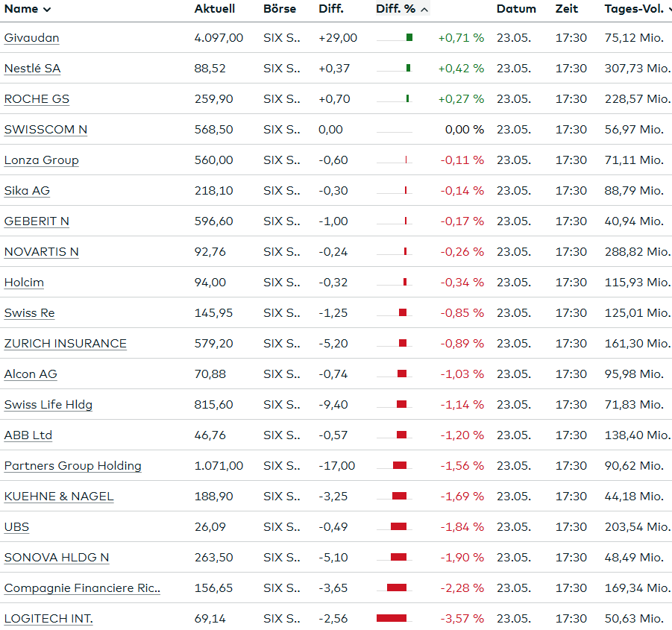The image size is (672, 630).
Task: Select the Lonza Group link
Action: pos(42,160)
